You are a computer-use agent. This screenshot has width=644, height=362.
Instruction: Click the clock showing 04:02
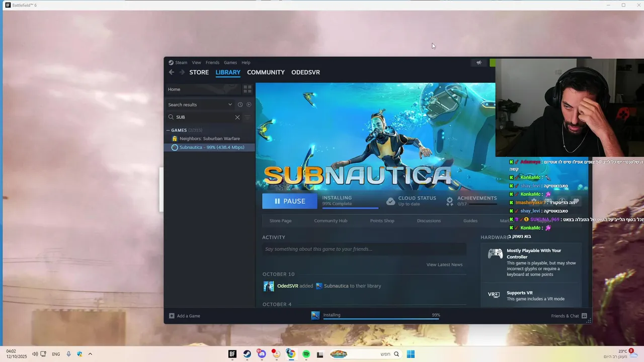[17, 354]
